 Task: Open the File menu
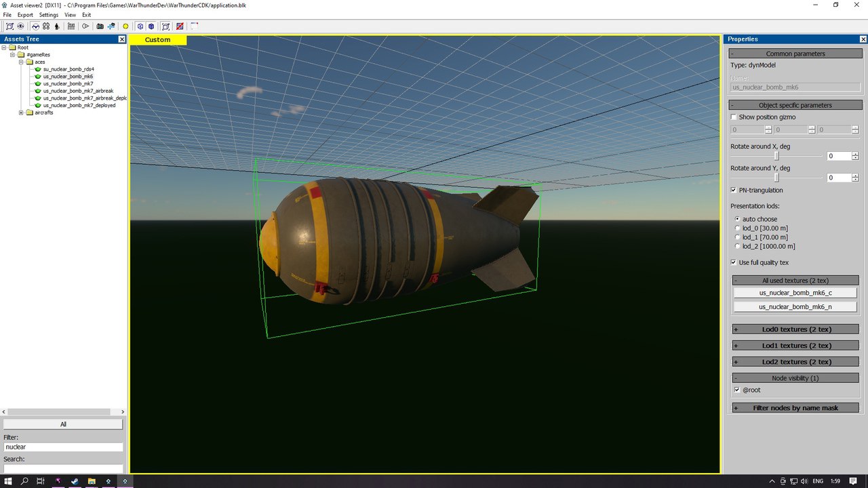point(7,15)
